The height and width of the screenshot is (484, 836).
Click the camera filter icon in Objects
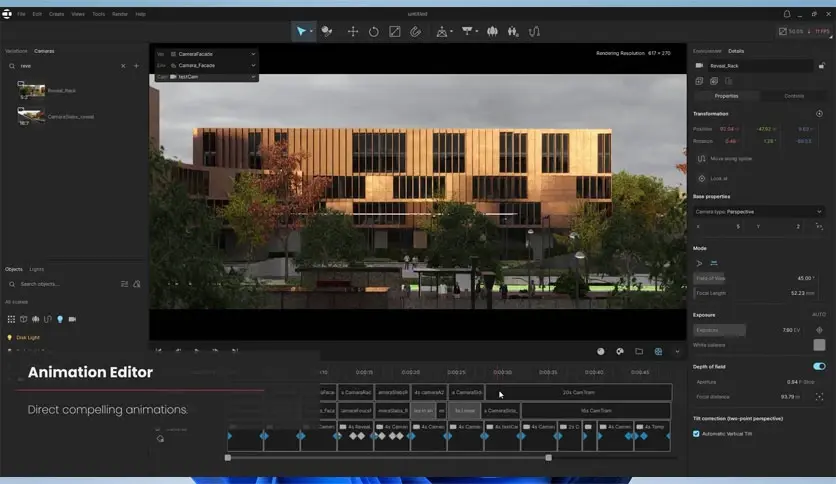click(x=72, y=319)
